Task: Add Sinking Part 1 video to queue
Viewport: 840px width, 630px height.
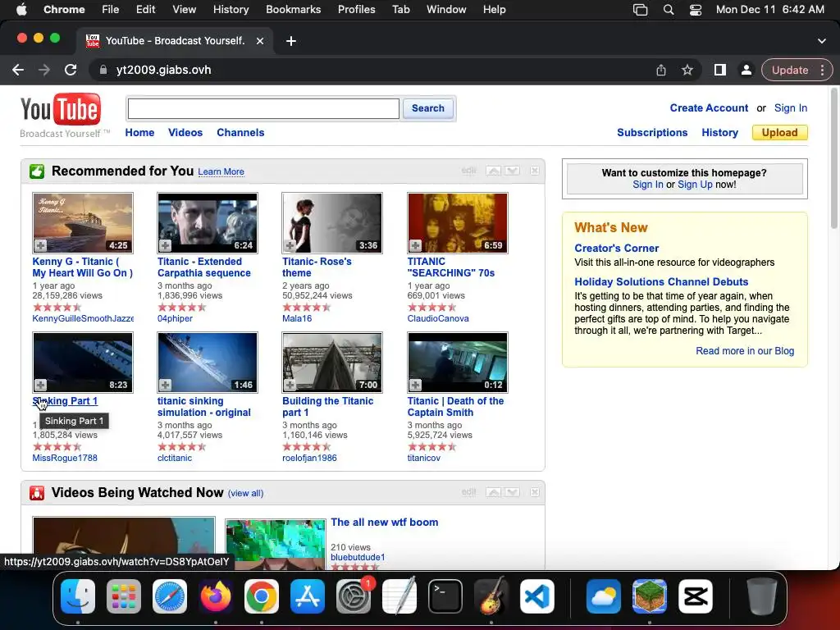Action: (x=41, y=385)
